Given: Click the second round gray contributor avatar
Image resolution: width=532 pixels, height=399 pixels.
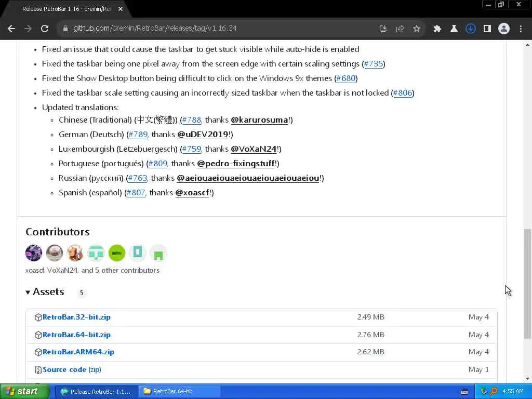Looking at the screenshot, I should coord(54,253).
